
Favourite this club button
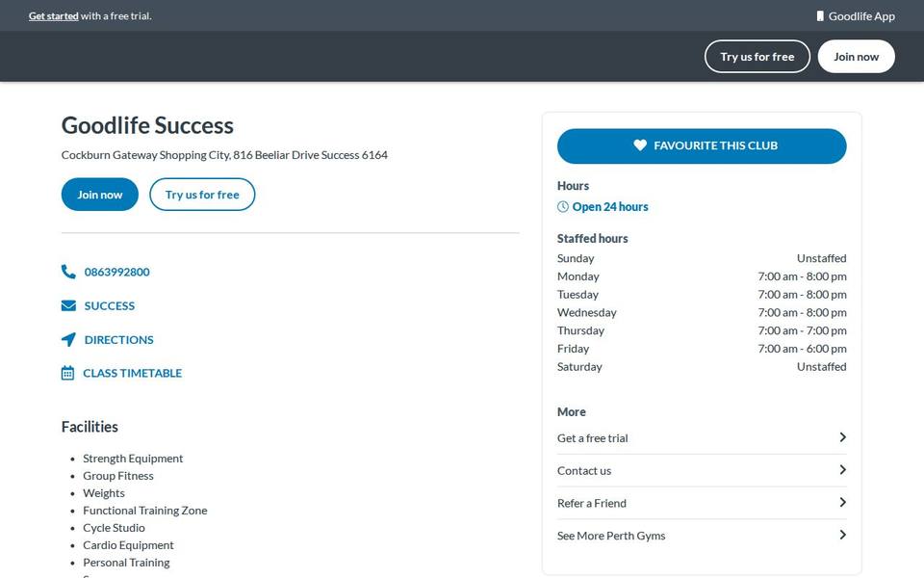(702, 145)
